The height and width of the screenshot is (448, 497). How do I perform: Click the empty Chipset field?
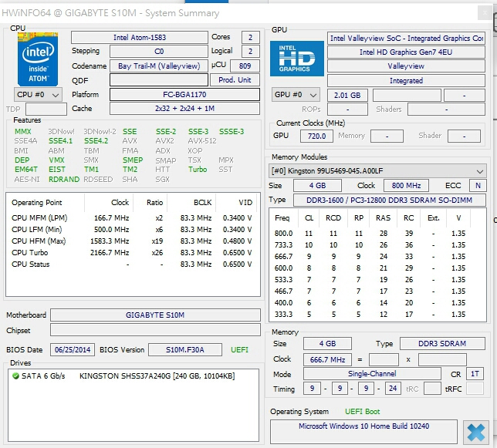pos(155,330)
